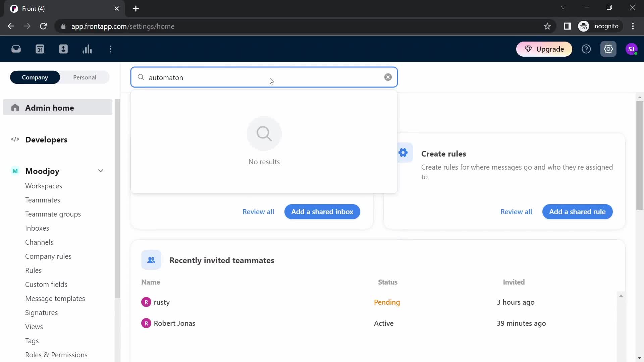Click the Upgrade button
The width and height of the screenshot is (644, 362).
[544, 49]
